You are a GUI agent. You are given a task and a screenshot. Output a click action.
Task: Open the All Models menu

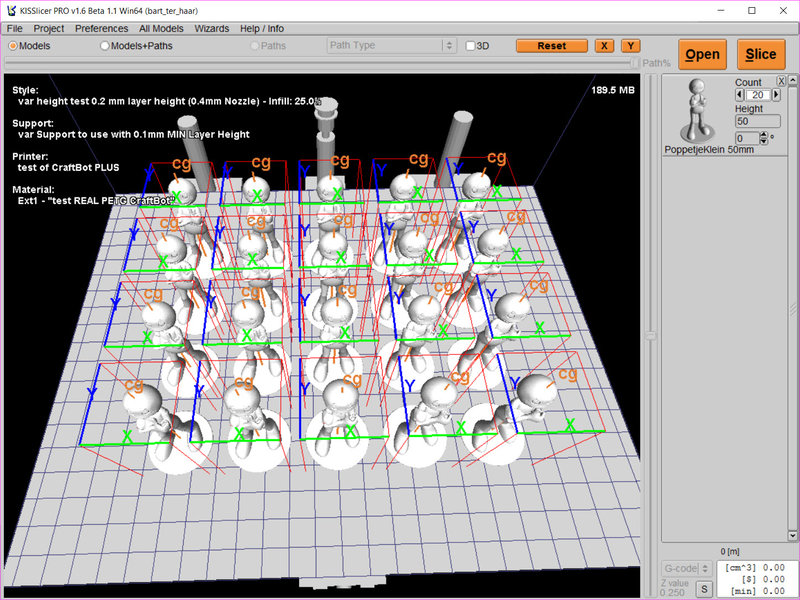[161, 29]
